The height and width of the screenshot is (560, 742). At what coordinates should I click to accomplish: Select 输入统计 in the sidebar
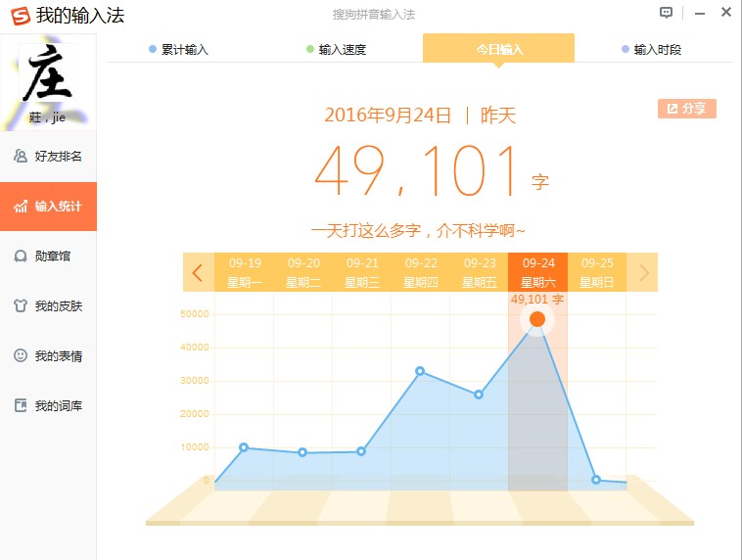tap(48, 207)
